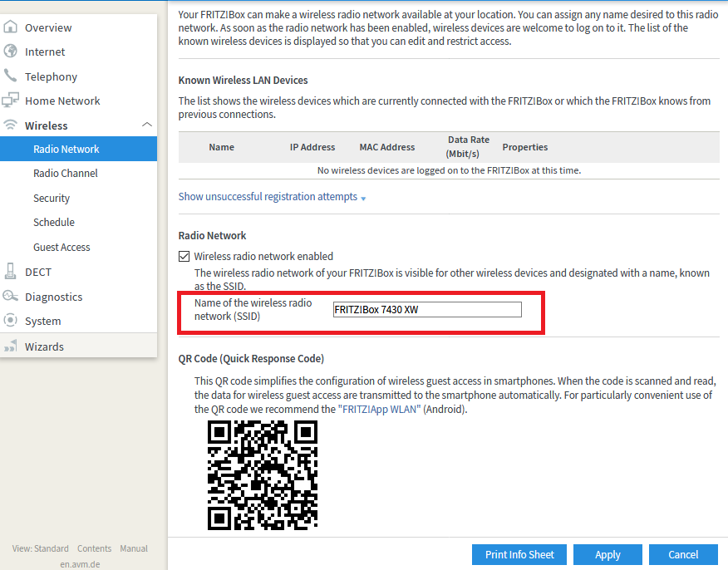Click the Wizards icon
Image resolution: width=728 pixels, height=570 pixels.
(10, 346)
